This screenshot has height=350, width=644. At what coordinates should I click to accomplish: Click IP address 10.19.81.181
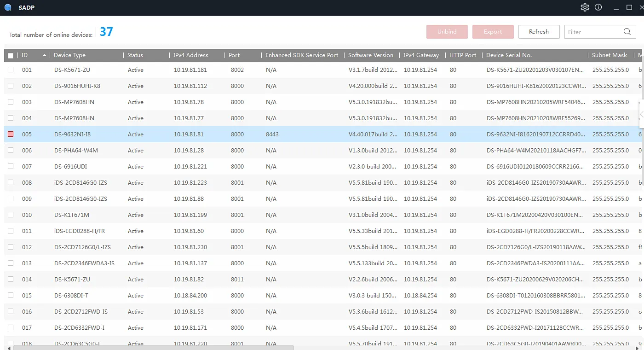click(190, 70)
